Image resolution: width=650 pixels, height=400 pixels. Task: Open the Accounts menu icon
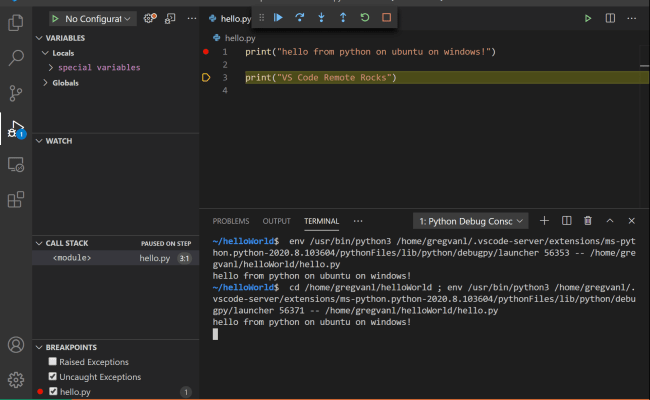[16, 345]
